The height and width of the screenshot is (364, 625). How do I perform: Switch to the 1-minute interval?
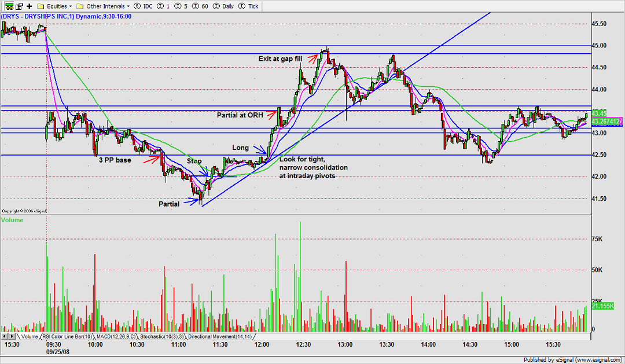coord(163,6)
